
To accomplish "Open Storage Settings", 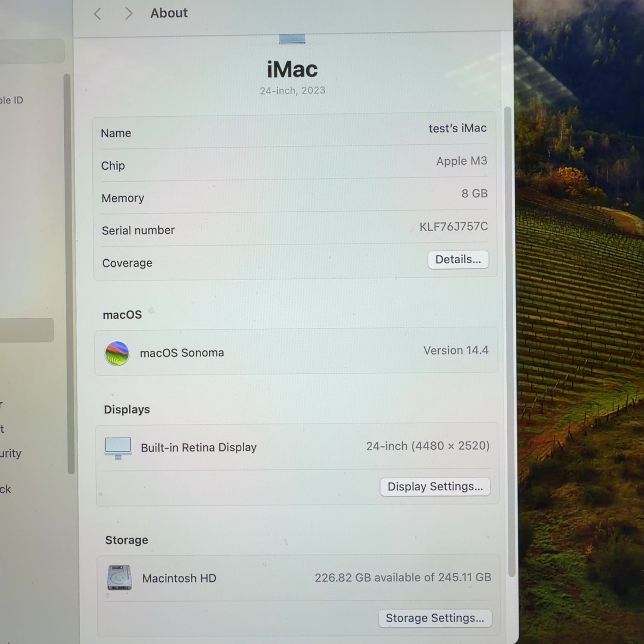I will tap(434, 618).
